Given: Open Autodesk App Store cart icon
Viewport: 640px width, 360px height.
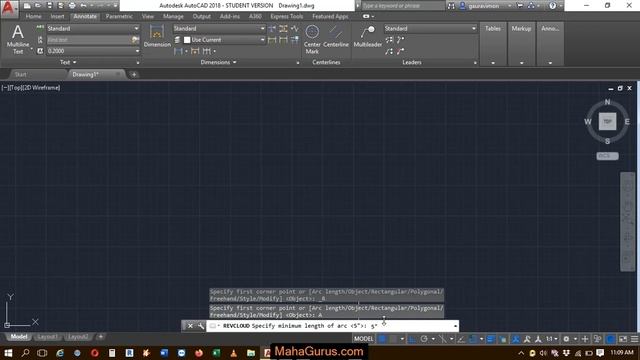Looking at the screenshot, I should pos(520,6).
